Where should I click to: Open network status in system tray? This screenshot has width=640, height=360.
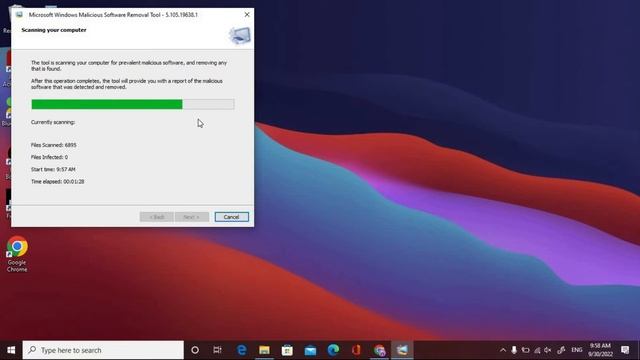click(x=537, y=350)
